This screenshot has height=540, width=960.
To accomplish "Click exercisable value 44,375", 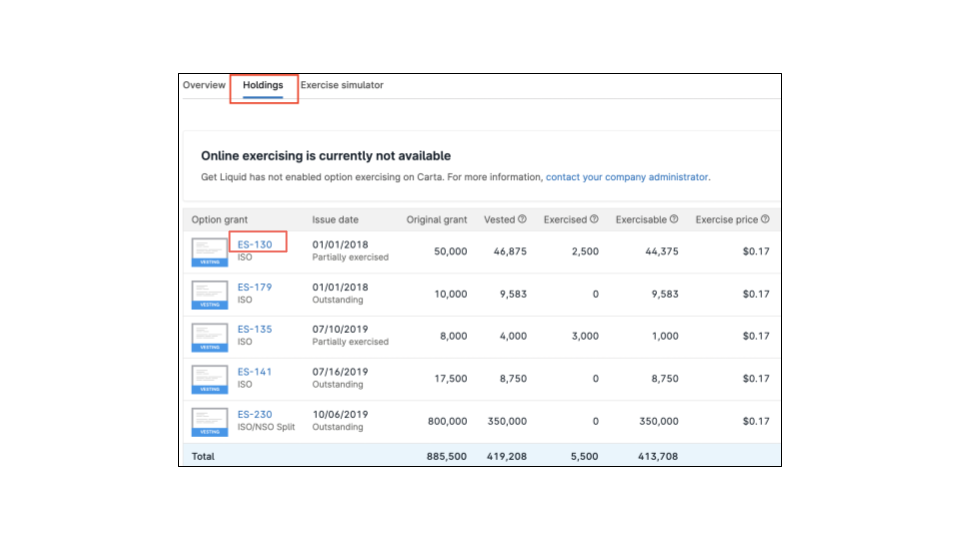I will pyautogui.click(x=662, y=252).
